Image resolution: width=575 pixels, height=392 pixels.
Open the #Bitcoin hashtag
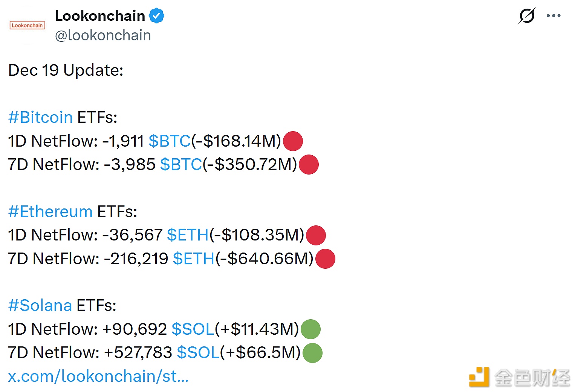point(40,117)
